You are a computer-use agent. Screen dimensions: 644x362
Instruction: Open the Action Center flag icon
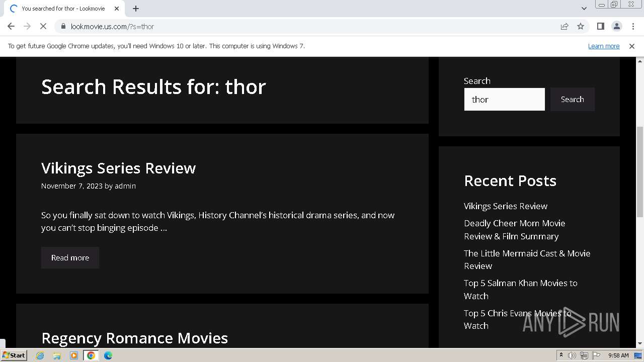(596, 355)
